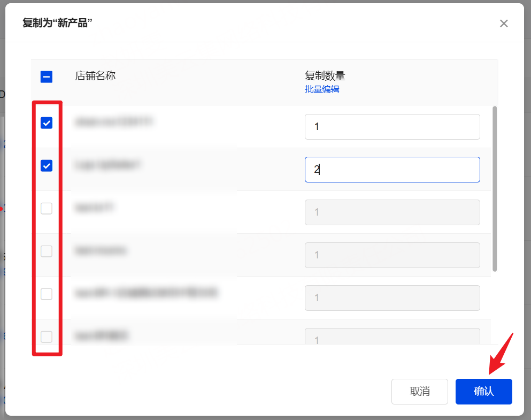Click the store list vertical scrollbar
The image size is (531, 420).
[495, 188]
